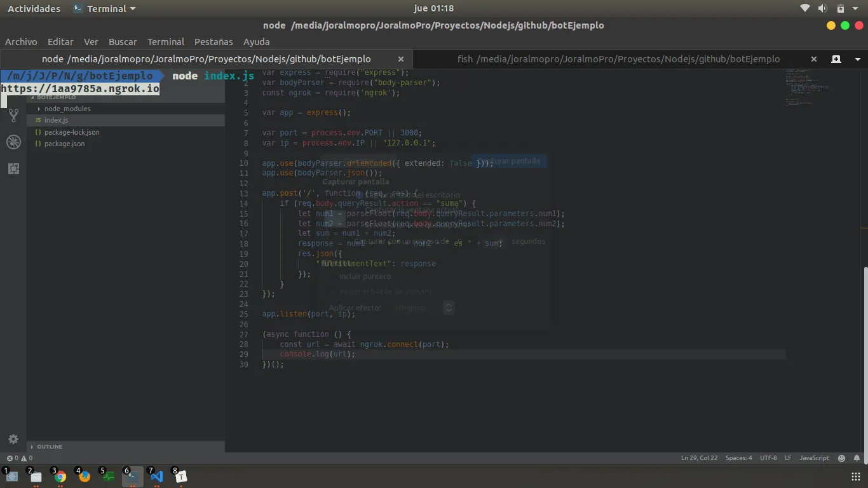Open the Source Control panel icon
This screenshot has height=488, width=868.
(14, 115)
